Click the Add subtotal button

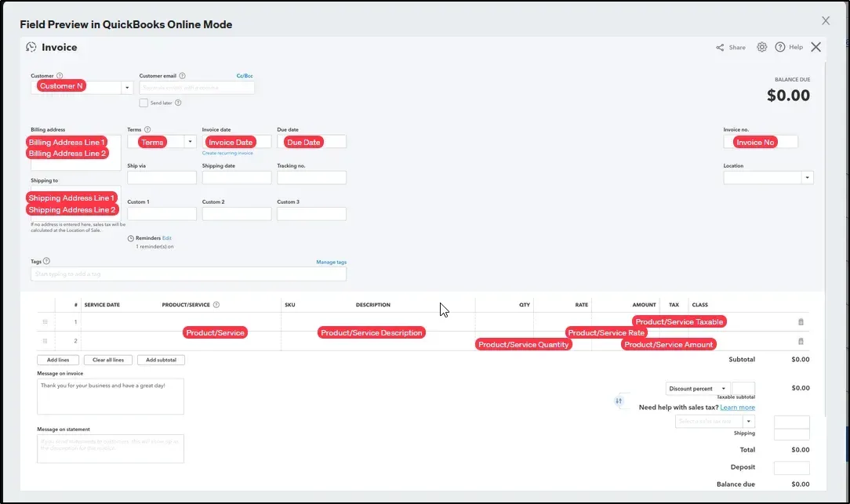[x=161, y=360]
